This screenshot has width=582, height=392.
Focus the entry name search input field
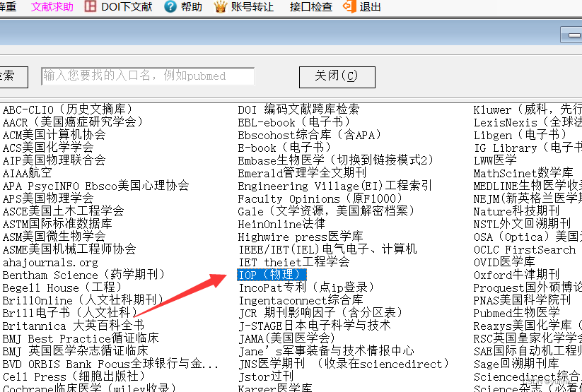pos(148,76)
